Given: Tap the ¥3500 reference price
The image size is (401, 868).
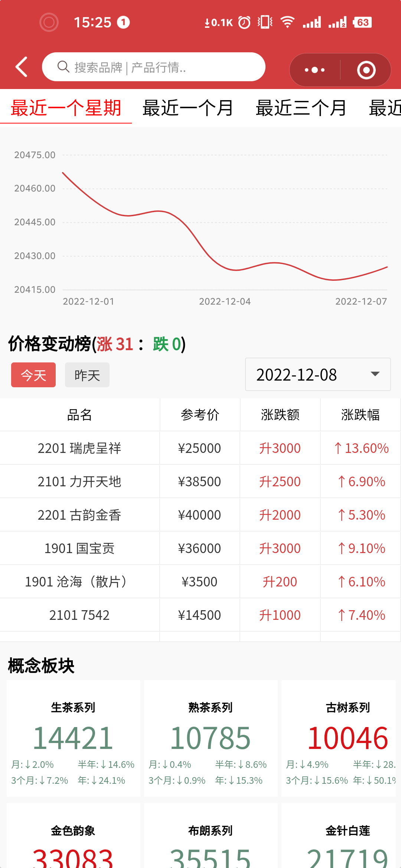Looking at the screenshot, I should [x=199, y=582].
